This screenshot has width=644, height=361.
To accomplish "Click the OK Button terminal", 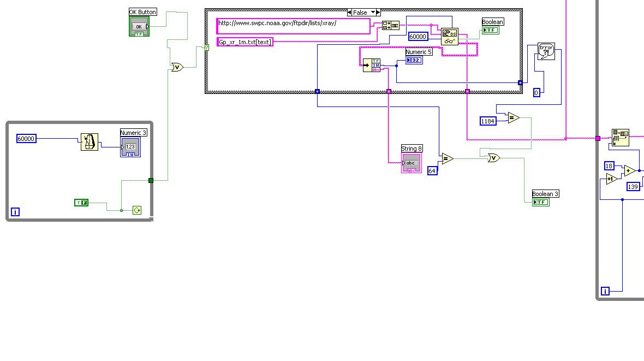I will tap(139, 27).
